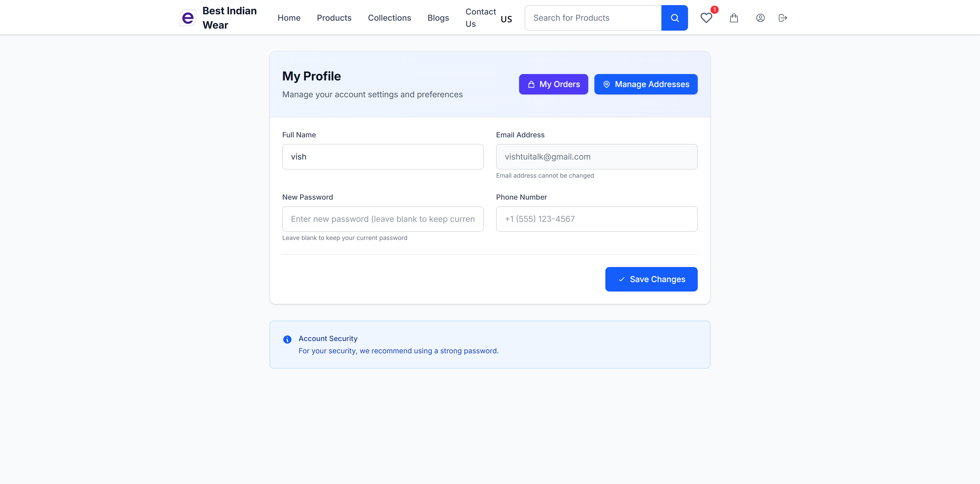Click the Manage Addresses button
This screenshot has height=484, width=980.
tap(646, 84)
